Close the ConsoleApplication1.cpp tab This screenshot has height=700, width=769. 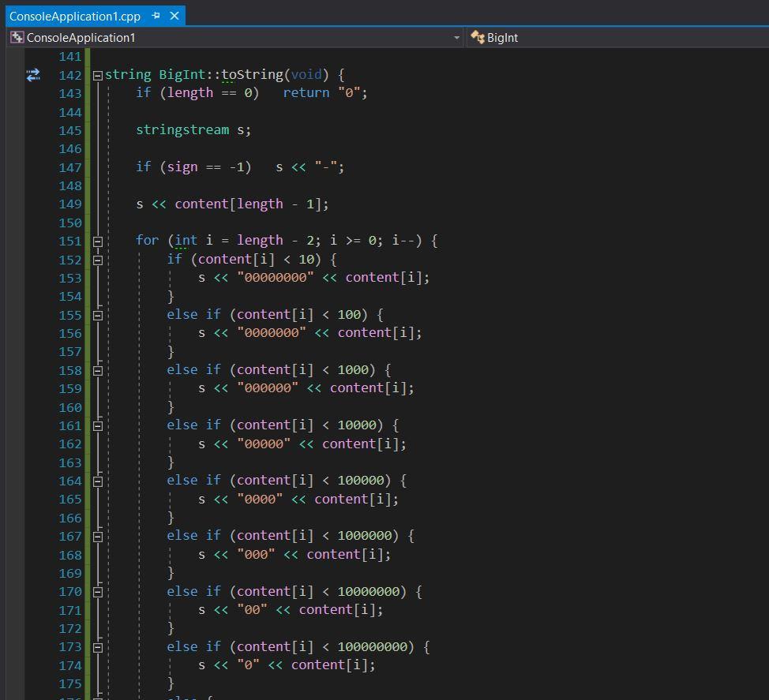[x=174, y=15]
